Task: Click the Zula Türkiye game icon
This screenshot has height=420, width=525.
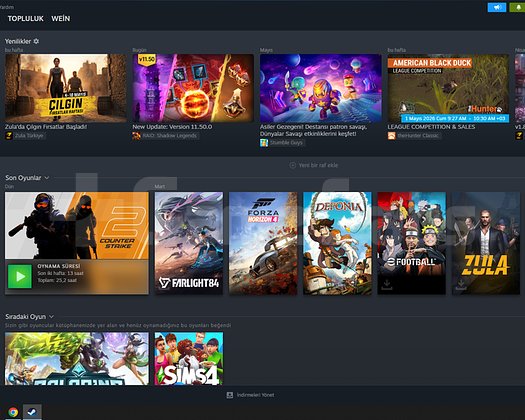Action: (9, 136)
